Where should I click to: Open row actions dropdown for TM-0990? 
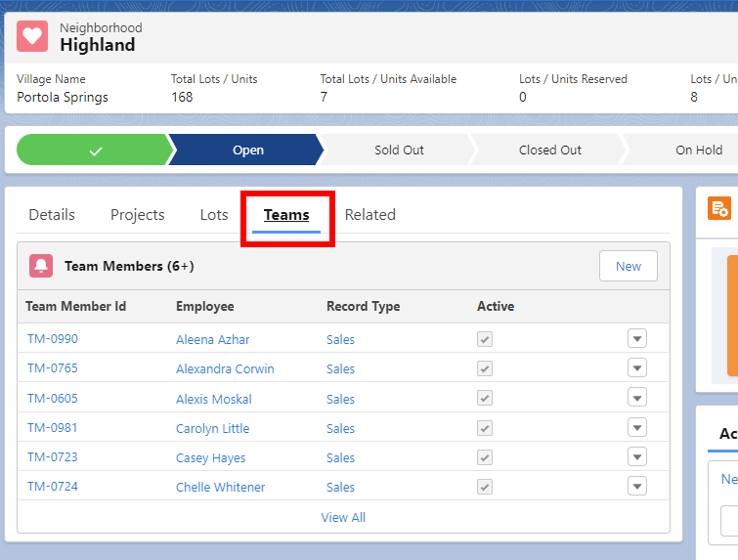[x=637, y=339]
